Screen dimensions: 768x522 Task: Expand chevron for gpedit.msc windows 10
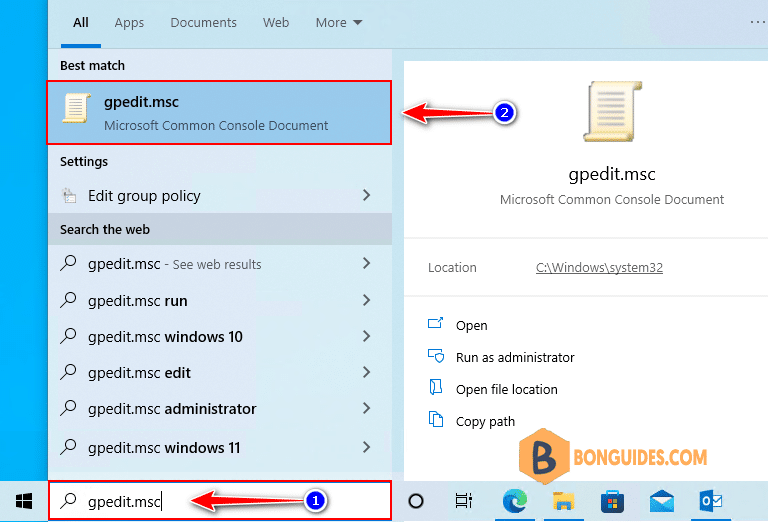(x=366, y=336)
